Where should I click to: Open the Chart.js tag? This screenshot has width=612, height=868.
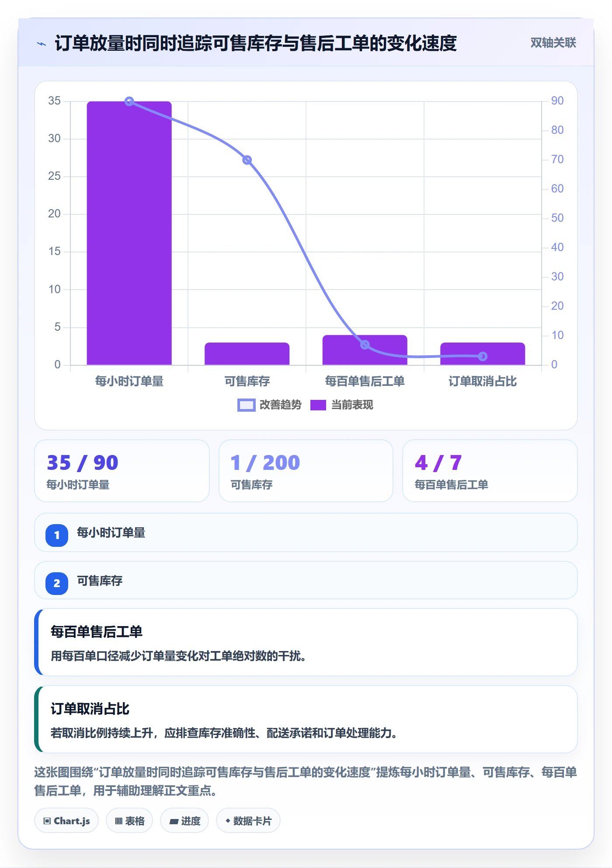pyautogui.click(x=66, y=821)
